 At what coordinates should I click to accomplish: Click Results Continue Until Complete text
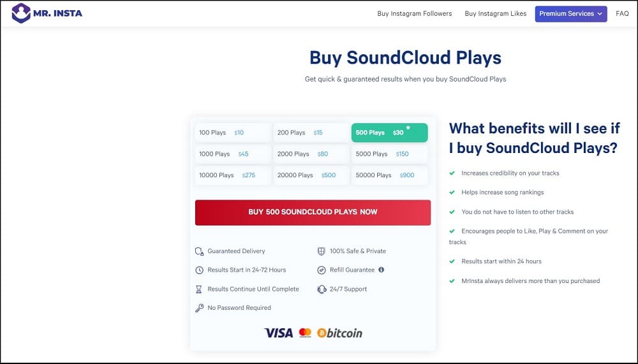253,289
